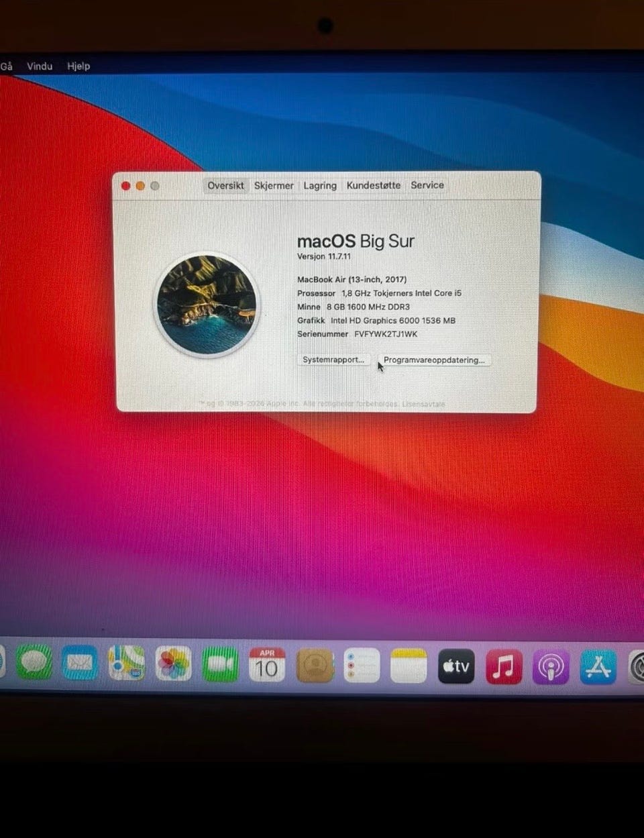Launch the Apple TV app

(x=456, y=666)
